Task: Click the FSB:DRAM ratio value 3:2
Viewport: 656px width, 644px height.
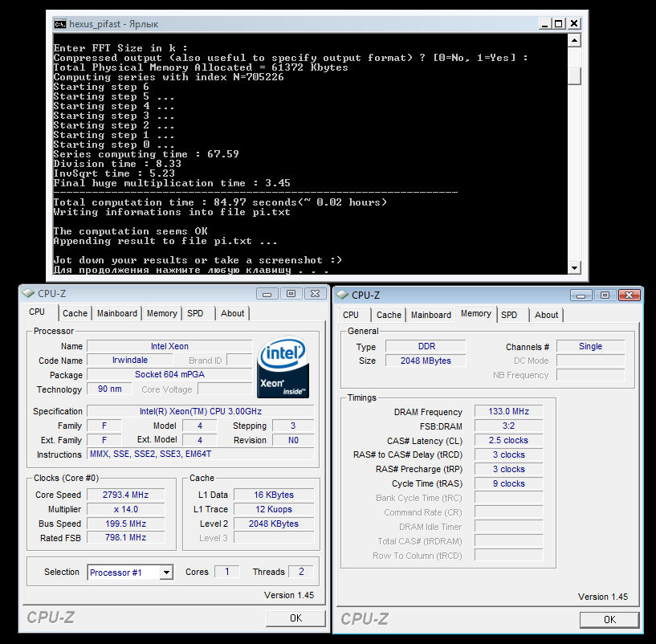Action: pos(508,426)
